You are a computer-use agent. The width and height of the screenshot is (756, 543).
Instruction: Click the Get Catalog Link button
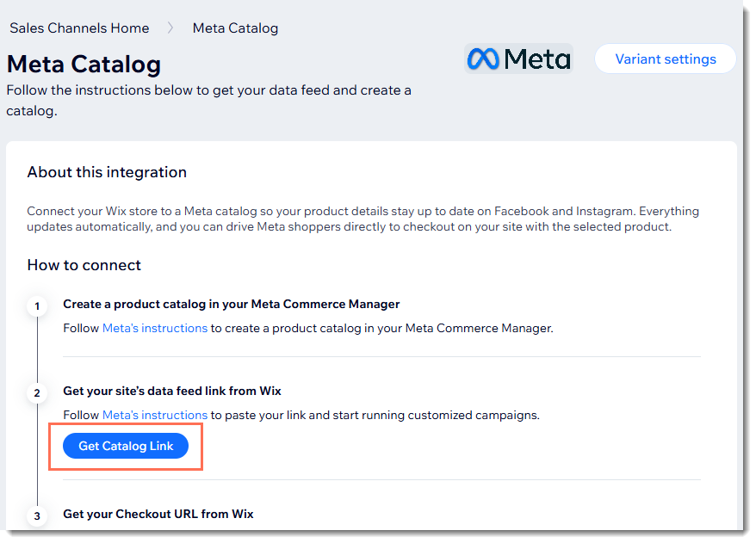126,446
